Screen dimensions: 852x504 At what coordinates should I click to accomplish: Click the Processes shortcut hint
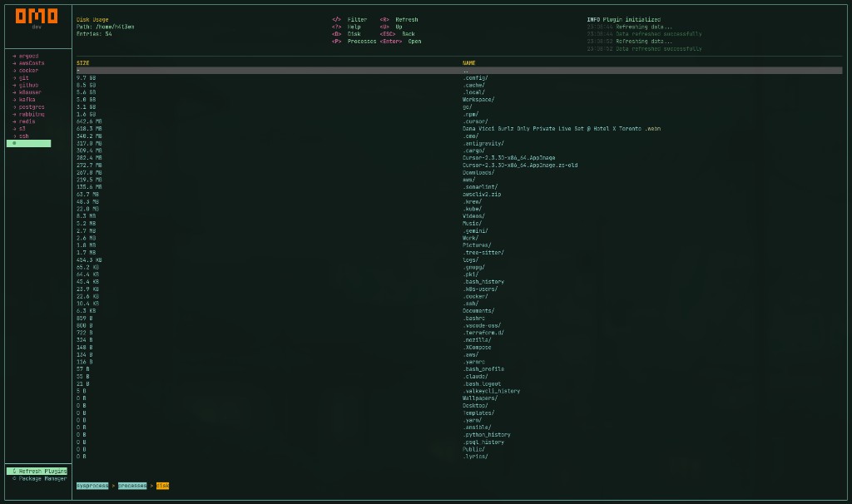point(354,42)
